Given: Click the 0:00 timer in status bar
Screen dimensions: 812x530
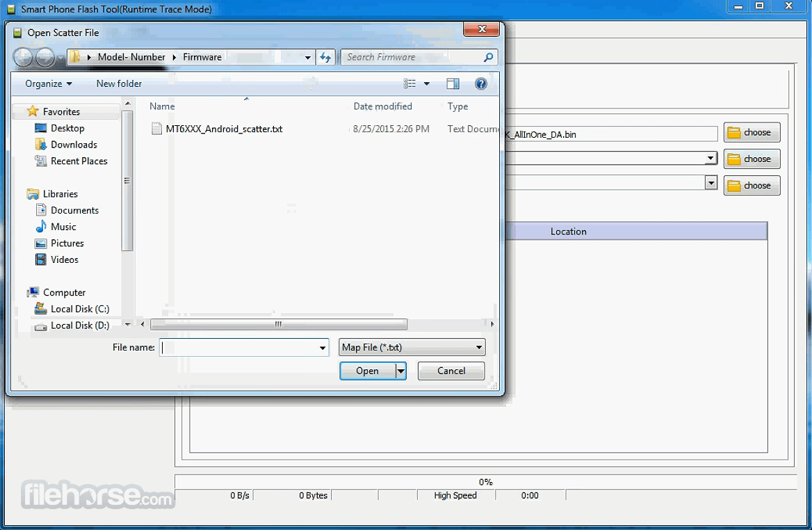Looking at the screenshot, I should (x=530, y=495).
